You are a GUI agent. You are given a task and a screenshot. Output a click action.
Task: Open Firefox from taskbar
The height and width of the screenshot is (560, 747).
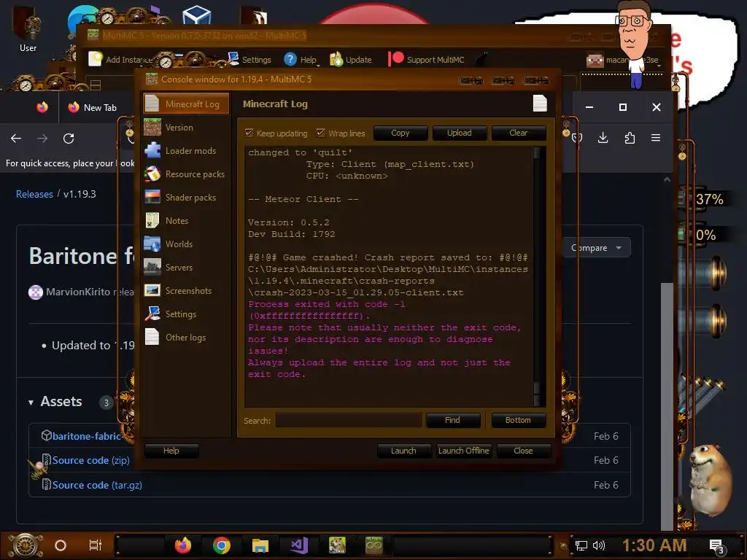pyautogui.click(x=183, y=545)
